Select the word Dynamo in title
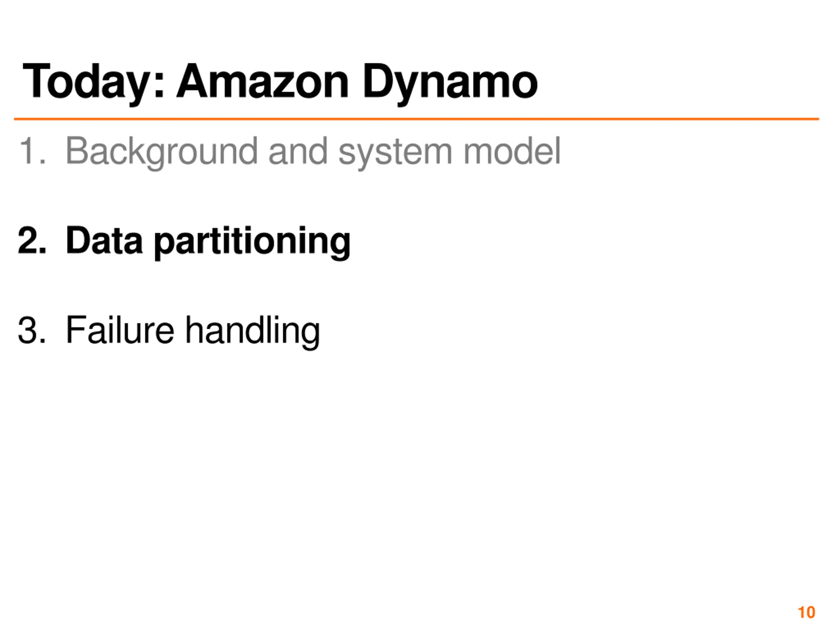 [450, 82]
